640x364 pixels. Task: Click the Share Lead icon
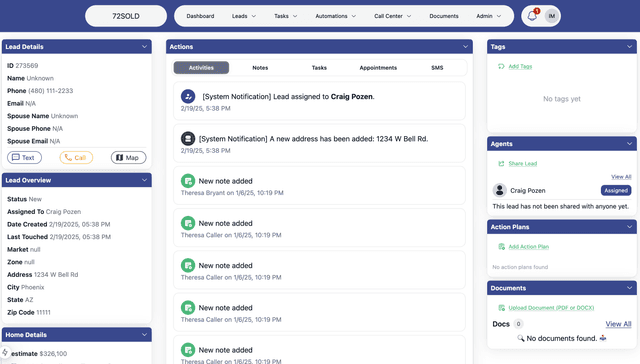click(501, 164)
